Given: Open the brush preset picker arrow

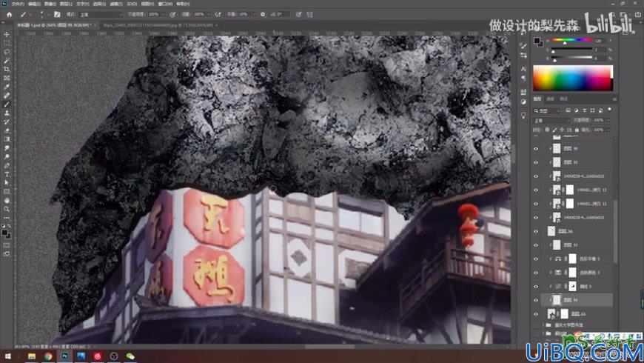Looking at the screenshot, I should click(47, 14).
